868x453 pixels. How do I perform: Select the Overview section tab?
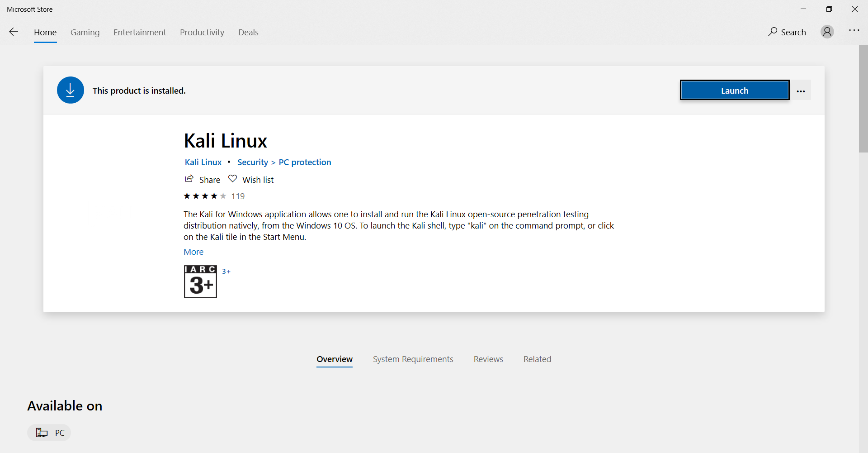click(335, 359)
